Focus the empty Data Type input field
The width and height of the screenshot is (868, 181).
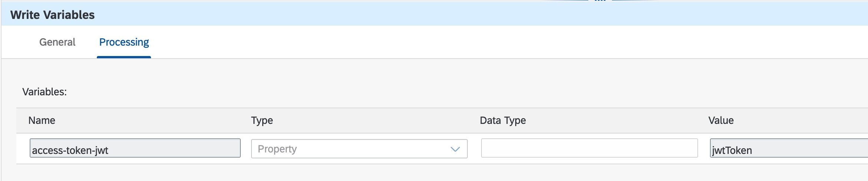point(589,148)
